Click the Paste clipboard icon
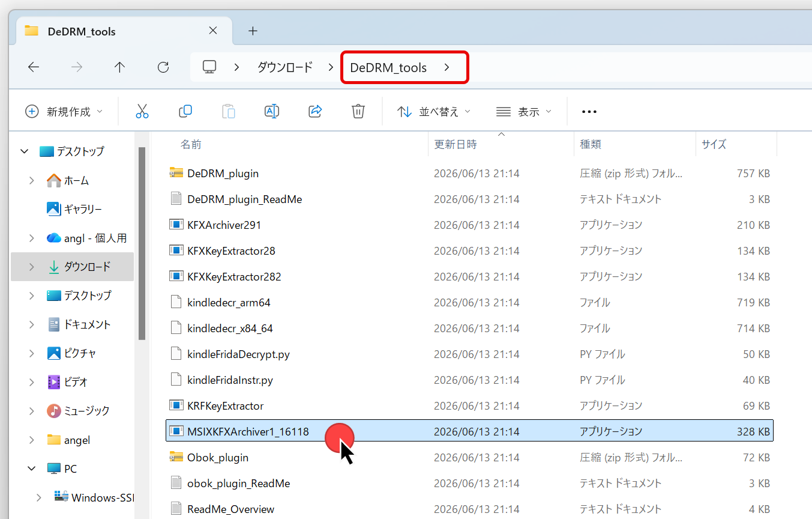The image size is (812, 519). [229, 111]
